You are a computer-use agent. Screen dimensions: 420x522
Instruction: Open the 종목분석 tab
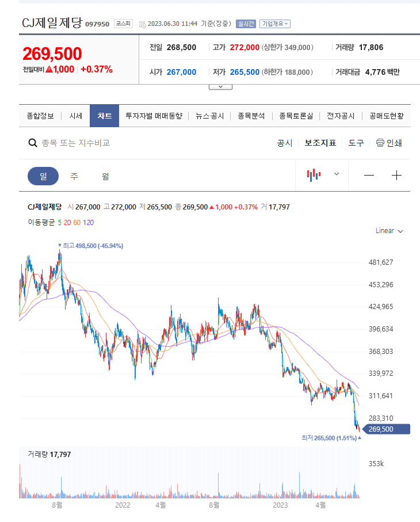[251, 116]
